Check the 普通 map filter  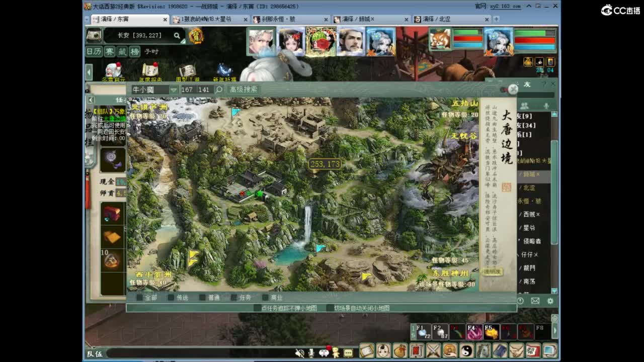tap(203, 297)
